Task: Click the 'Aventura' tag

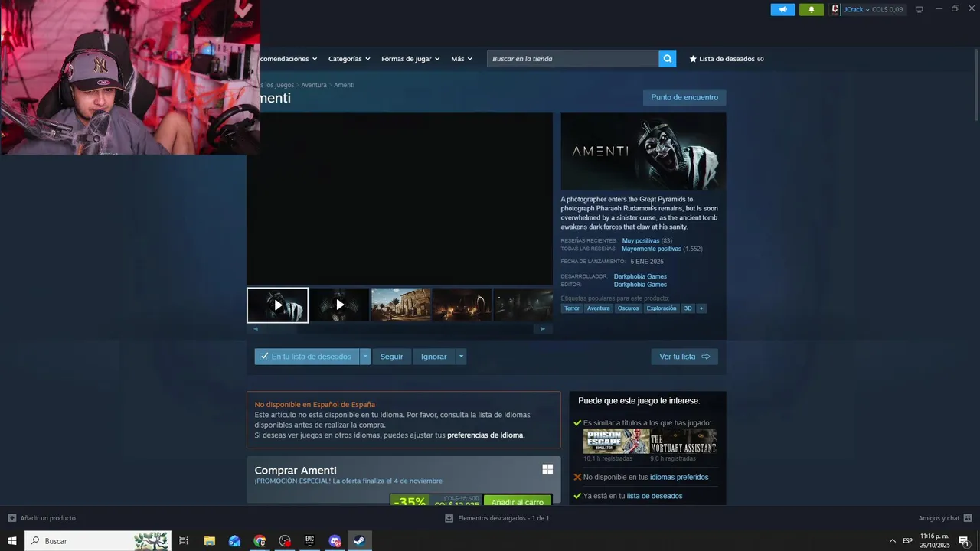Action: point(598,308)
